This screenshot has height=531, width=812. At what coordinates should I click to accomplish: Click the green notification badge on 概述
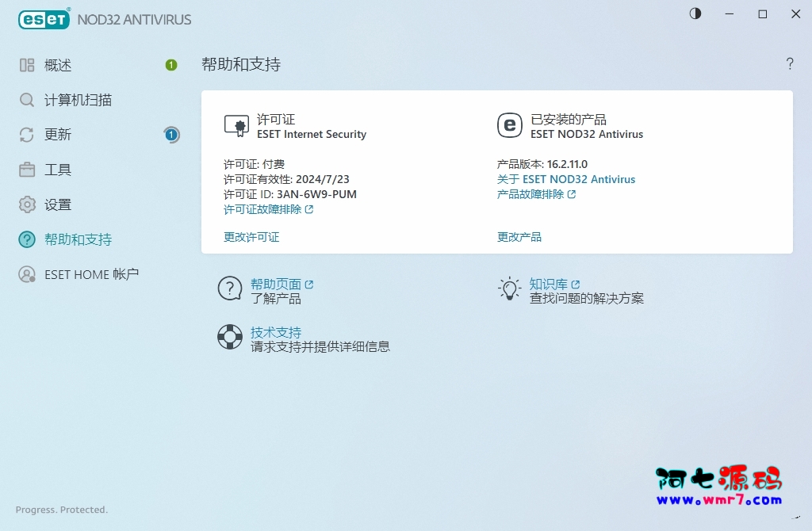point(171,65)
